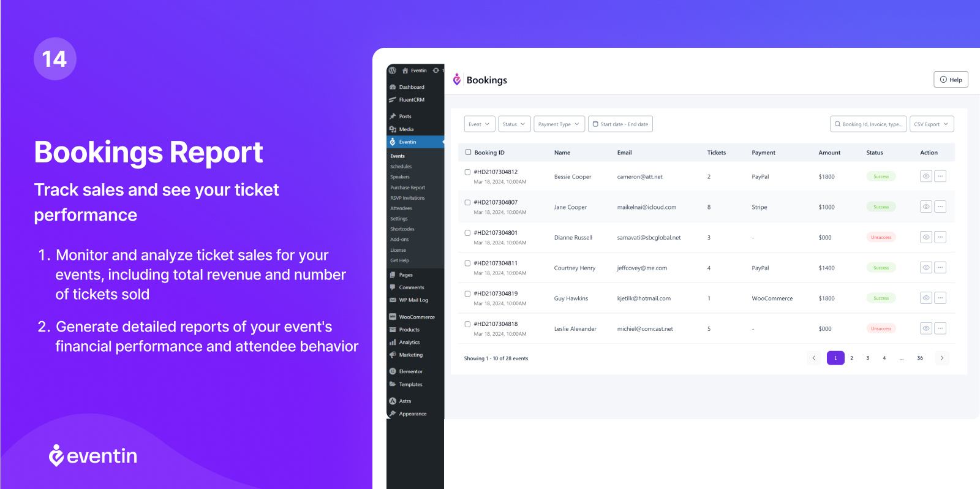Open more actions for Leslie Alexander booking
The width and height of the screenshot is (980, 489).
point(940,328)
